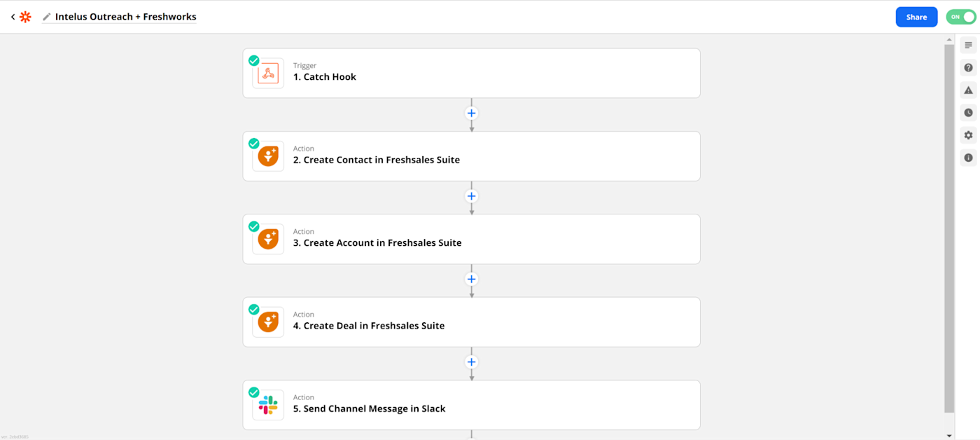Turn off the Zap ON toggle
The height and width of the screenshot is (440, 980).
960,17
